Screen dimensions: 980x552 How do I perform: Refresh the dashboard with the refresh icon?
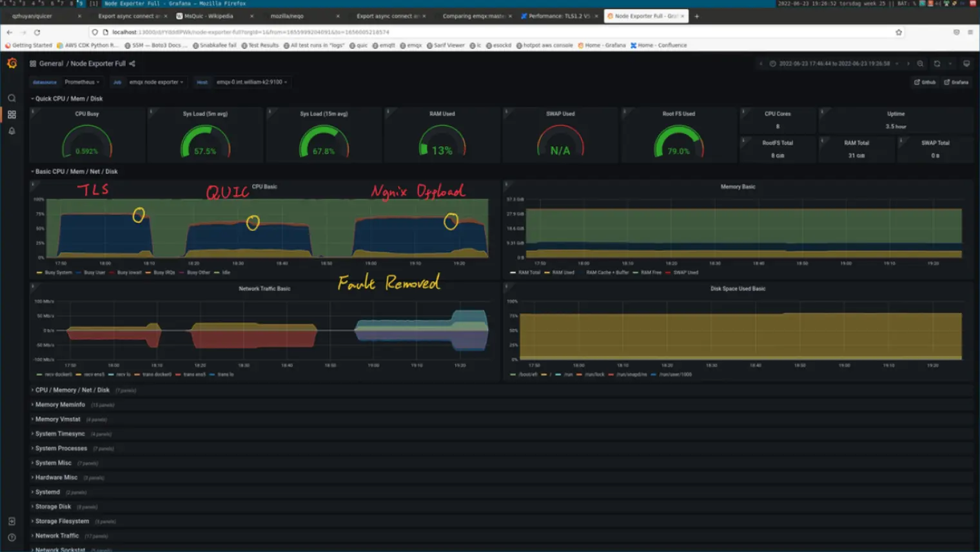936,64
